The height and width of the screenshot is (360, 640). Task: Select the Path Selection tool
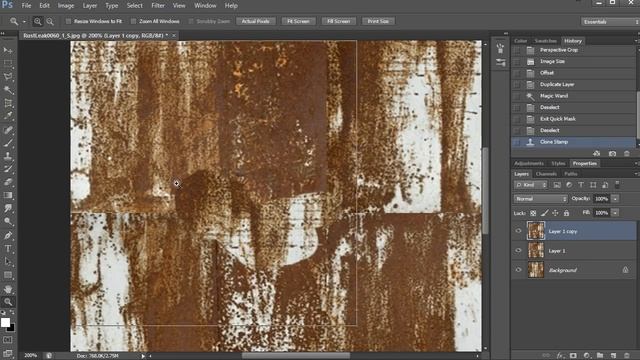coord(8,262)
